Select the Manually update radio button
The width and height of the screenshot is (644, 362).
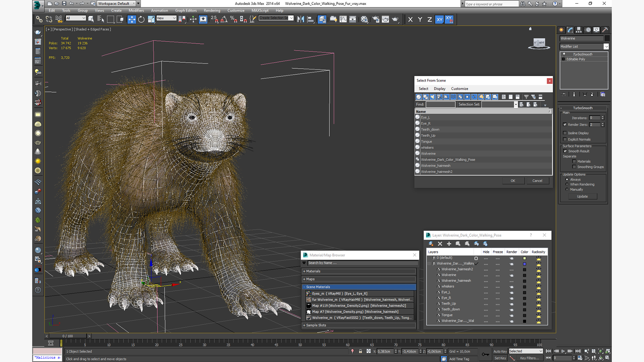tap(567, 189)
